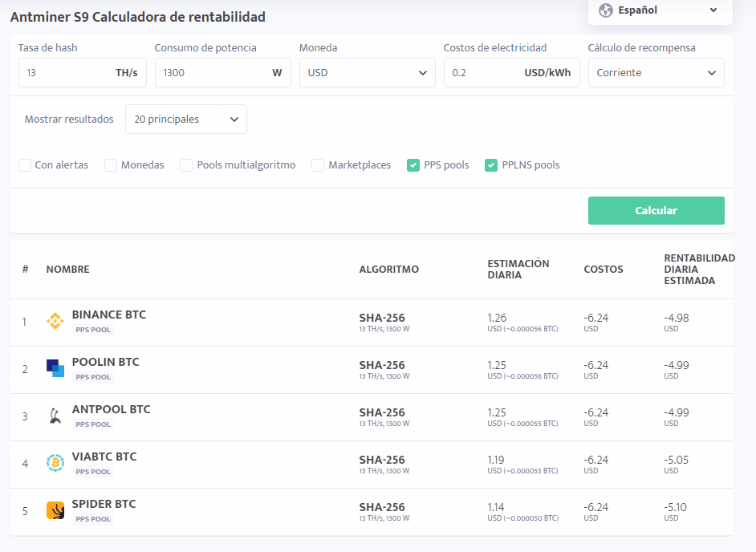Click the ViaBTC pool logo
The image size is (756, 552).
55,463
